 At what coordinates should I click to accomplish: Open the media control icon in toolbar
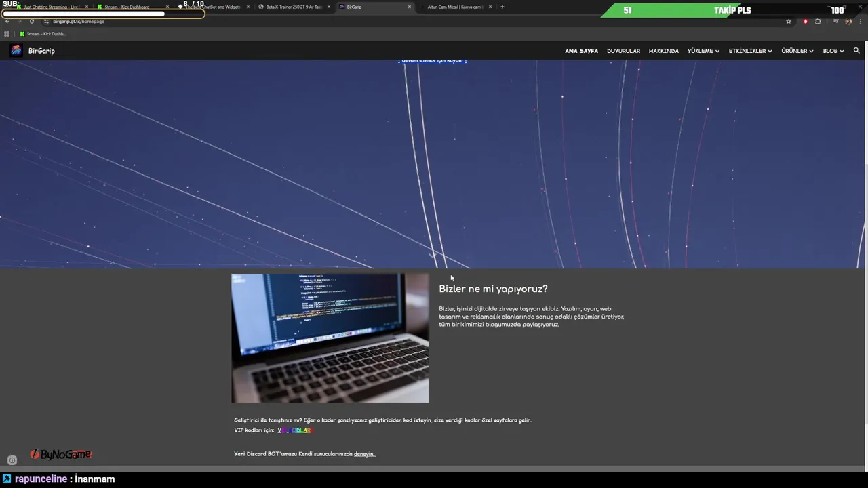(836, 21)
